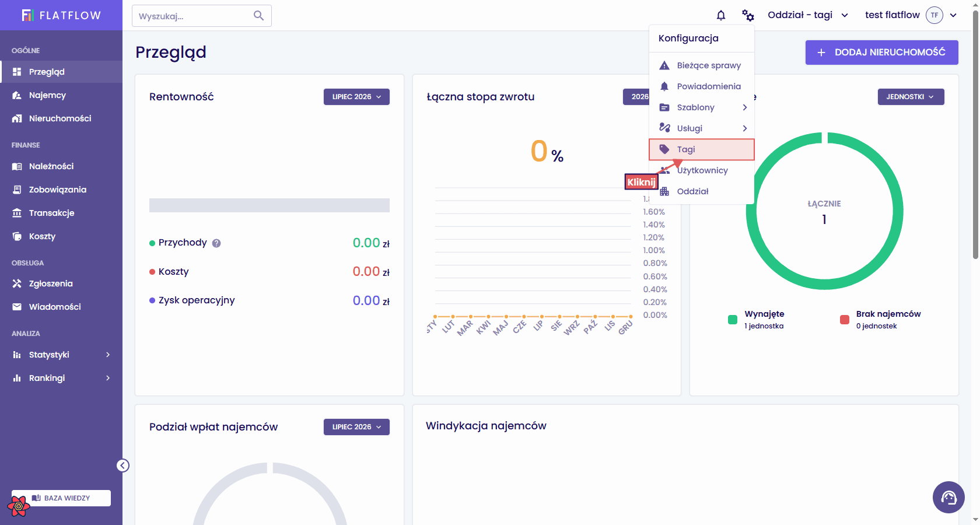Select Tagi in the Konfiguracja menu

[x=702, y=149]
